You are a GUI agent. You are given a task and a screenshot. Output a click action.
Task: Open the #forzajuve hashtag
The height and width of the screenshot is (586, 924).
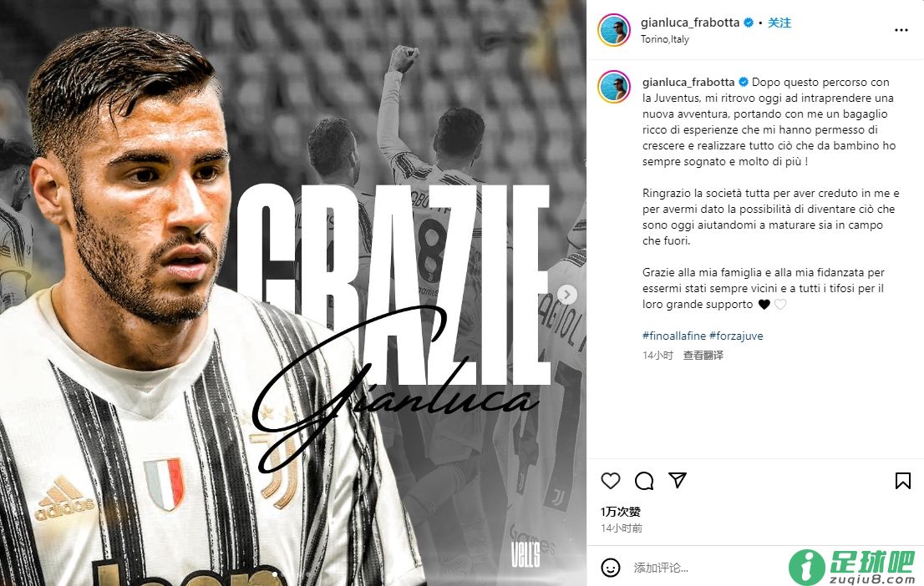coord(736,336)
